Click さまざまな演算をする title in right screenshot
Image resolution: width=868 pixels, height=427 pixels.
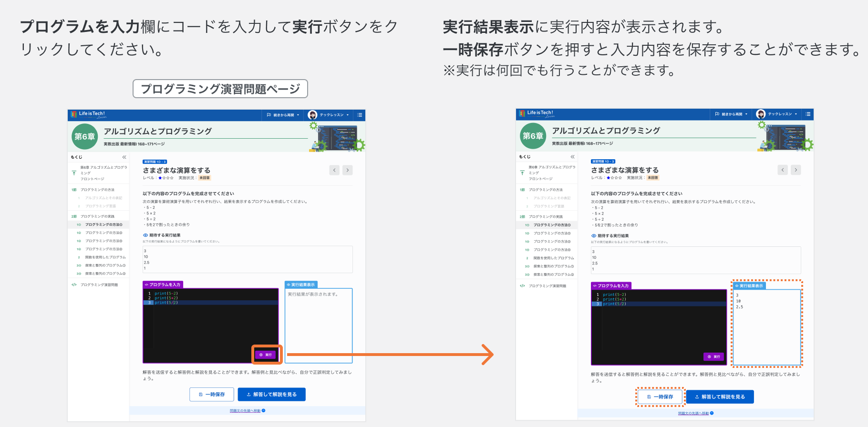click(625, 170)
